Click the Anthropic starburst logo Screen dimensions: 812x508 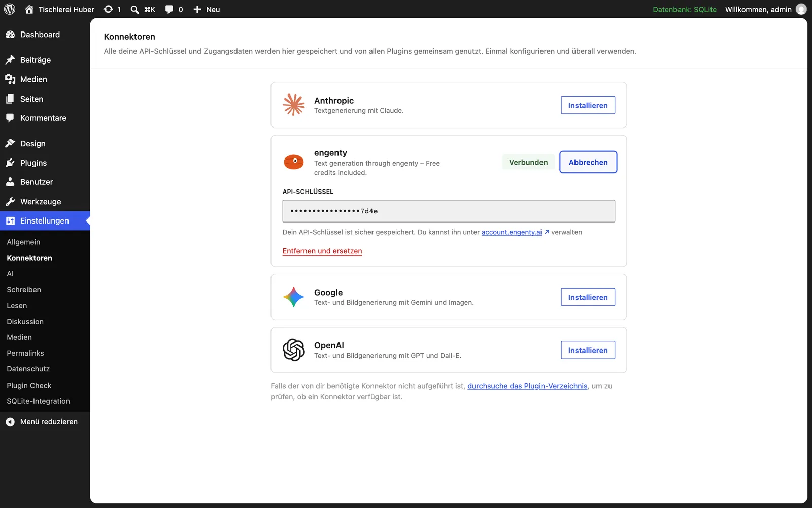tap(294, 105)
